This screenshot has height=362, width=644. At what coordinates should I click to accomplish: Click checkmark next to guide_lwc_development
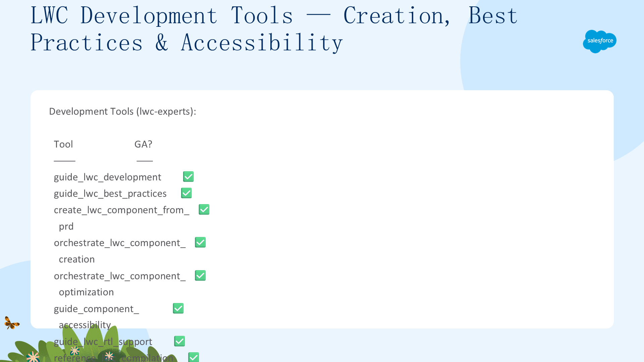pos(189,177)
